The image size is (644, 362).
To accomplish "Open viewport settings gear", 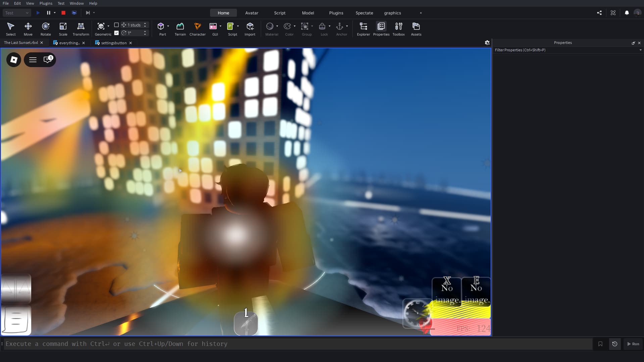I will [x=487, y=43].
